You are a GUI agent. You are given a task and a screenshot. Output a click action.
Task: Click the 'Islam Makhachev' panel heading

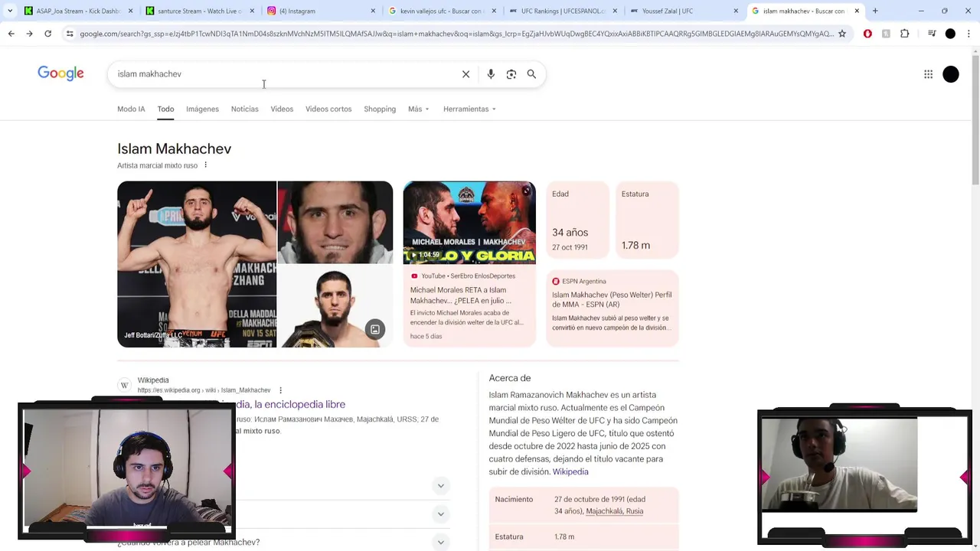[x=175, y=148]
